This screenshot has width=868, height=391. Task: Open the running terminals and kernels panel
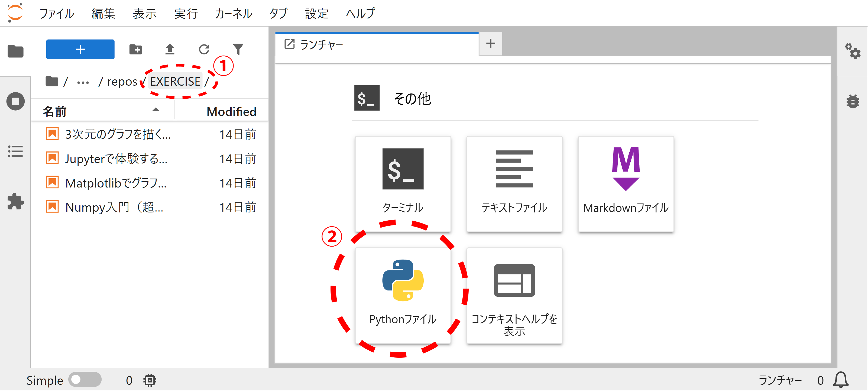[x=15, y=101]
